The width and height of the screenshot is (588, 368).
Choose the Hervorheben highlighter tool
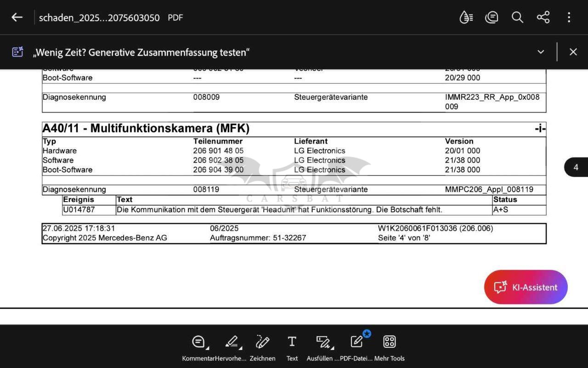231,347
